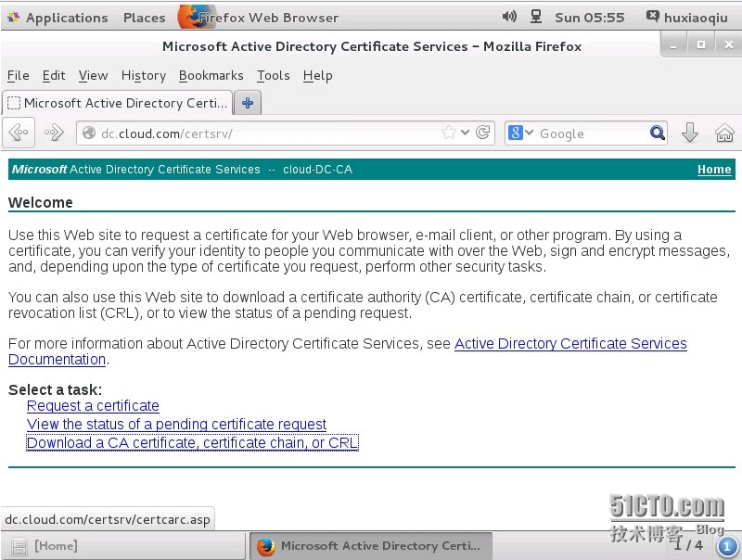Screen dimensions: 742x560
Task: Open the network connection icon in panel
Action: pyautogui.click(x=536, y=17)
